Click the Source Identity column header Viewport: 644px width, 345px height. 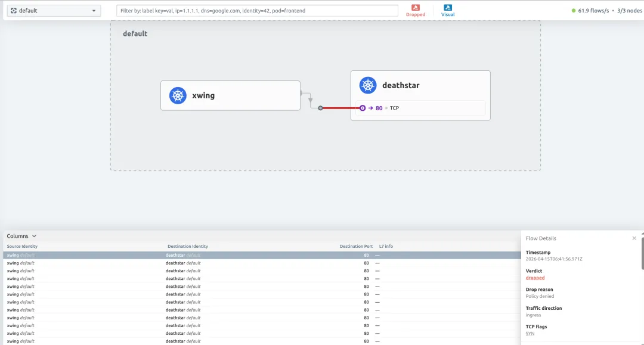click(22, 246)
